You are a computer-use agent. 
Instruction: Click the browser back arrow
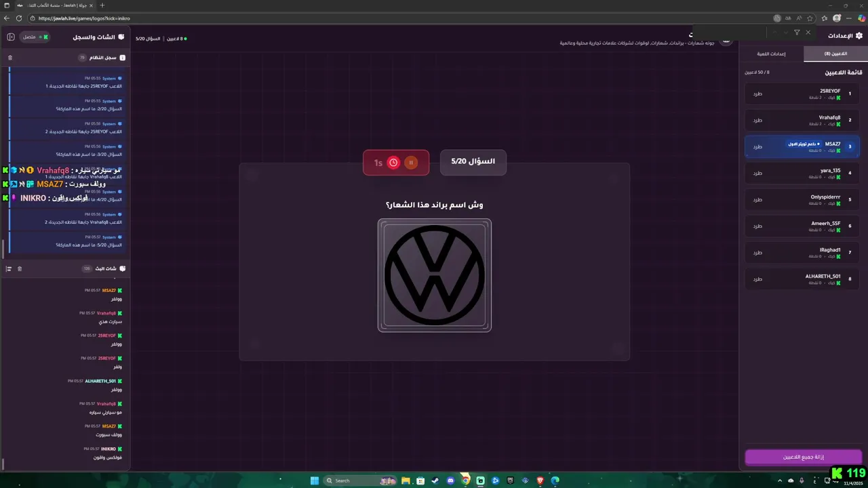tap(7, 18)
